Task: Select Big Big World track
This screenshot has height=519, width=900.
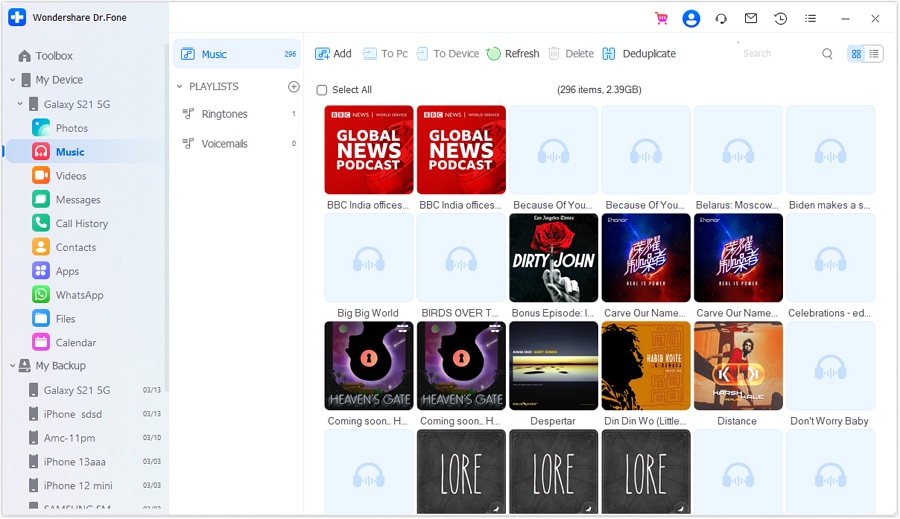Action: click(368, 258)
